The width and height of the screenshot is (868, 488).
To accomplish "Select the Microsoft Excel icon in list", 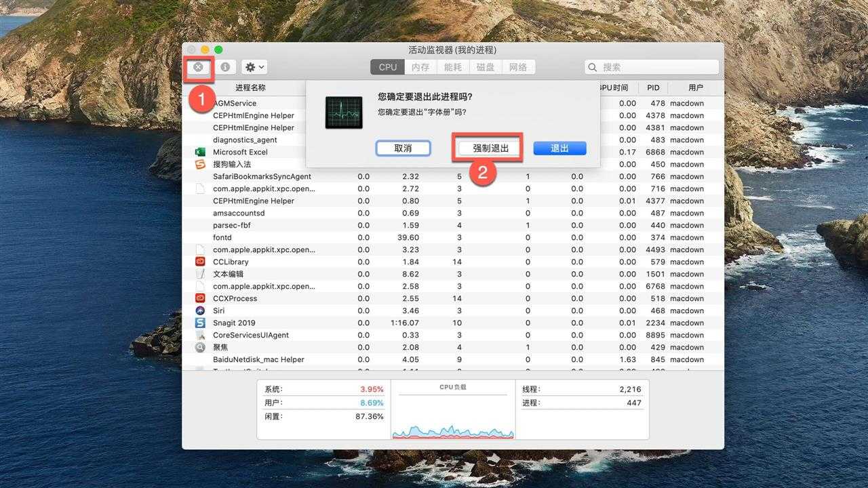I will pyautogui.click(x=200, y=152).
